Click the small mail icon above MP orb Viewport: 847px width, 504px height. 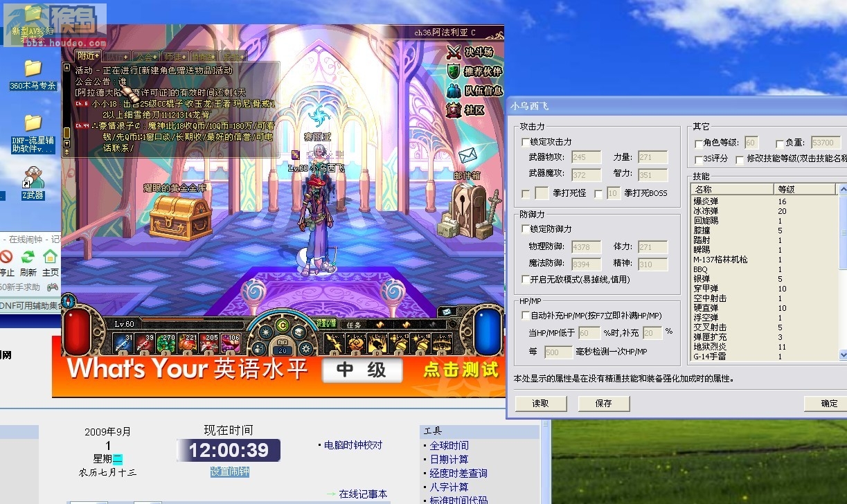[447, 312]
